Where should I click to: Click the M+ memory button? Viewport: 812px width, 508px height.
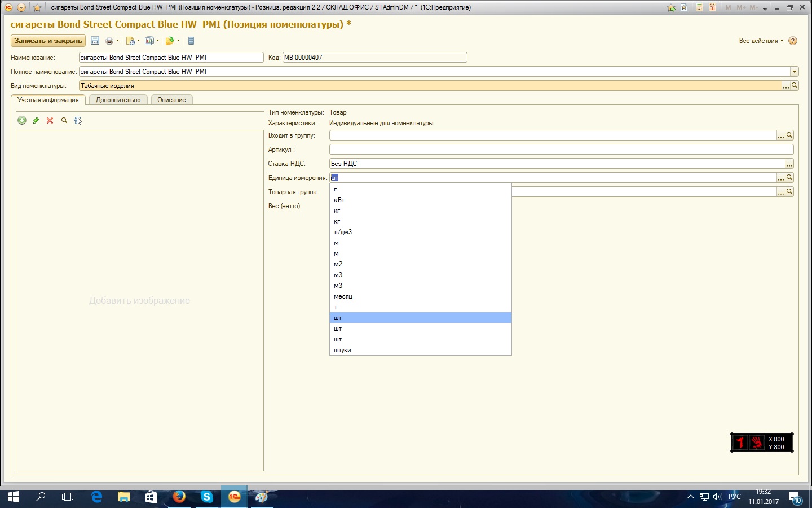tap(741, 7)
